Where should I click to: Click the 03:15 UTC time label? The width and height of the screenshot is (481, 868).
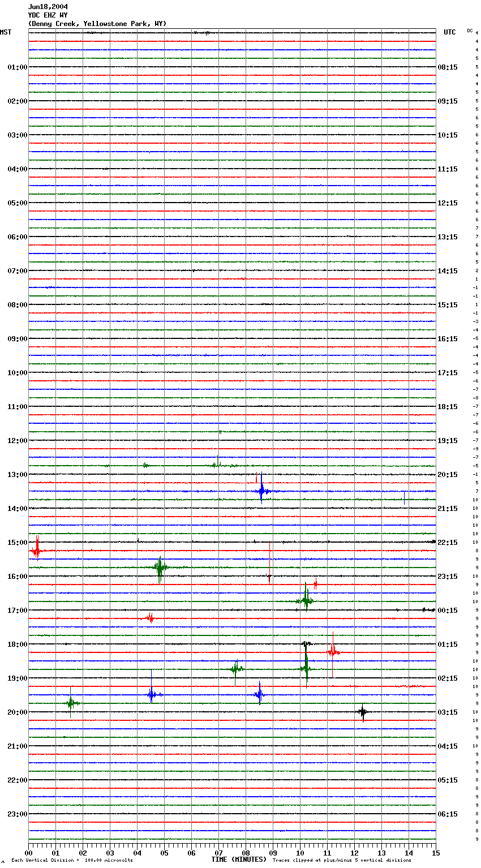(x=448, y=712)
